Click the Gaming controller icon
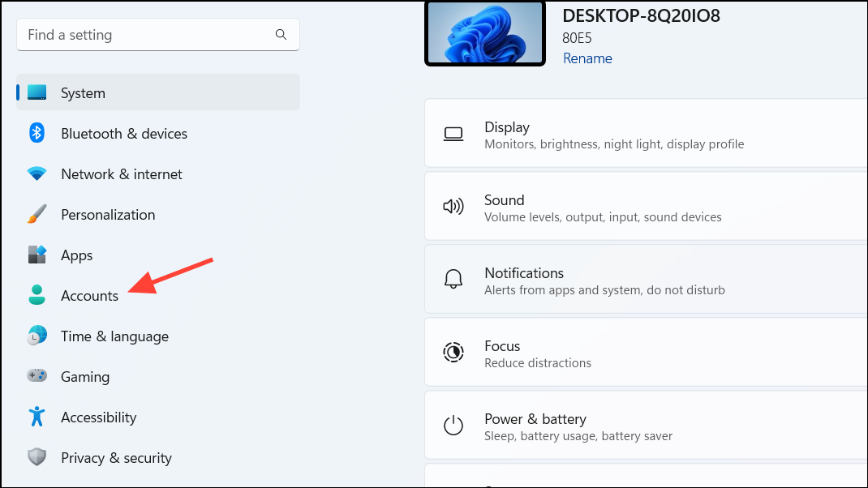The height and width of the screenshot is (488, 868). click(37, 376)
